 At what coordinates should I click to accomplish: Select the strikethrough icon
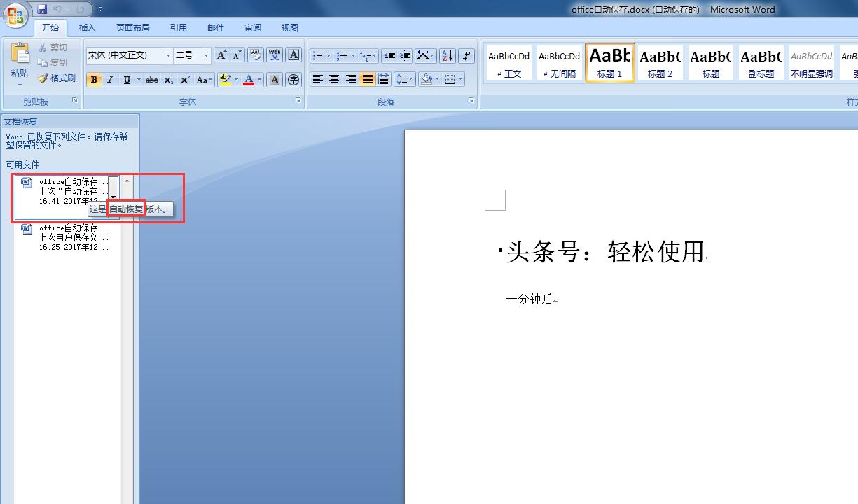coord(152,80)
